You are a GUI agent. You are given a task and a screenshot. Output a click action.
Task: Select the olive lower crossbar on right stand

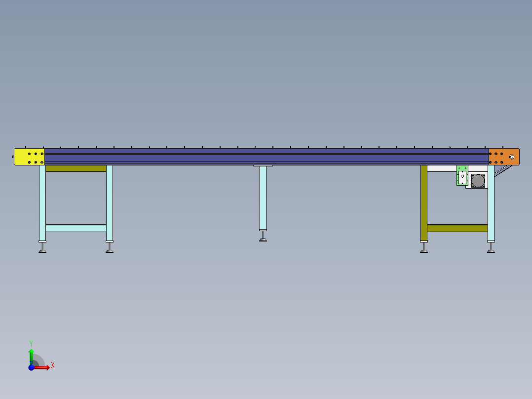pos(457,228)
